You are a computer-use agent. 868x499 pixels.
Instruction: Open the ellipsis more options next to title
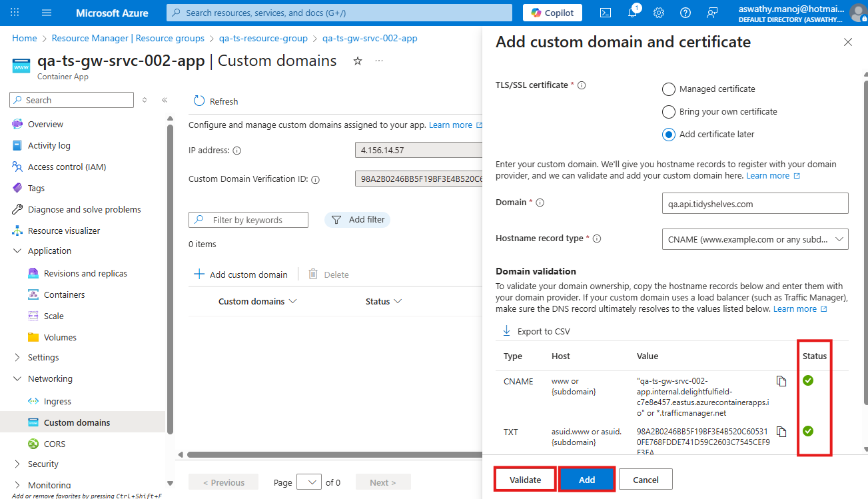click(x=379, y=61)
